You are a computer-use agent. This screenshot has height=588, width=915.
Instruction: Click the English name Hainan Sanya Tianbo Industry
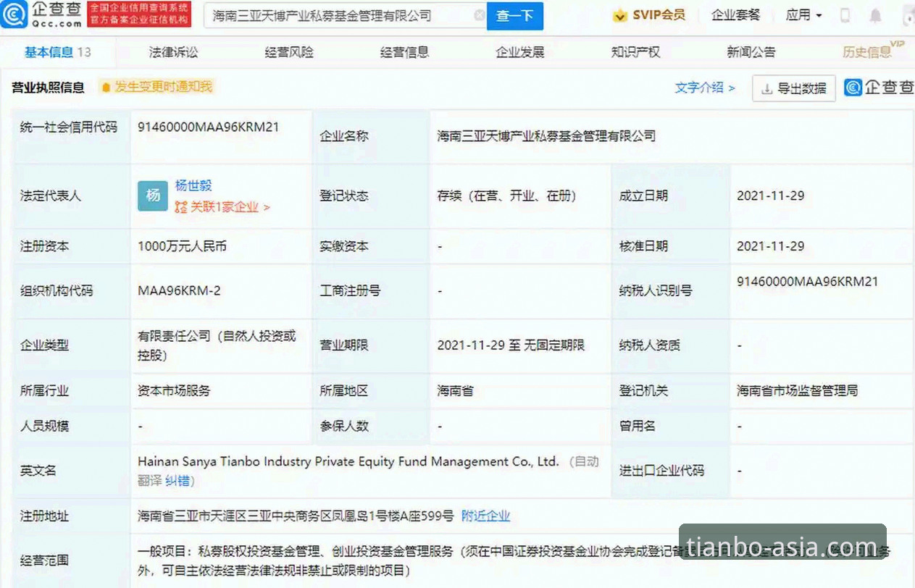(x=348, y=461)
